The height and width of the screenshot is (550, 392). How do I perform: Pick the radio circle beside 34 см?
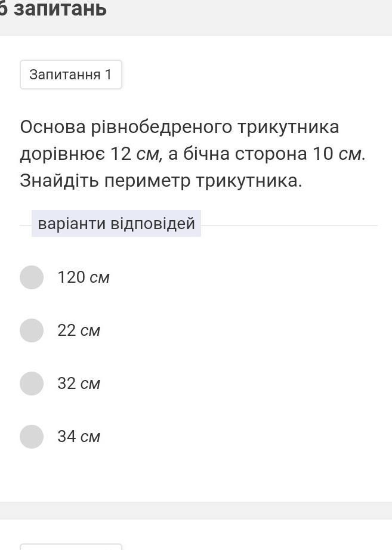[x=32, y=437]
